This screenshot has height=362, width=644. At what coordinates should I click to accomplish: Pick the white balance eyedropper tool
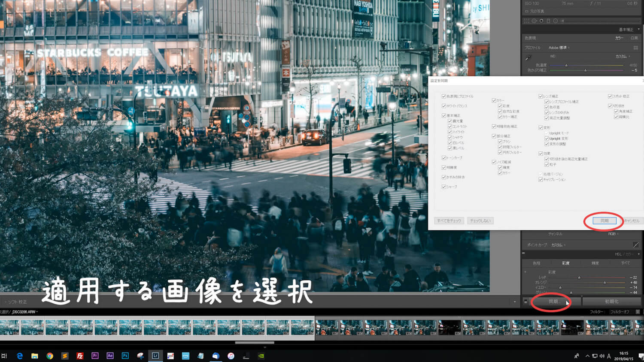529,57
